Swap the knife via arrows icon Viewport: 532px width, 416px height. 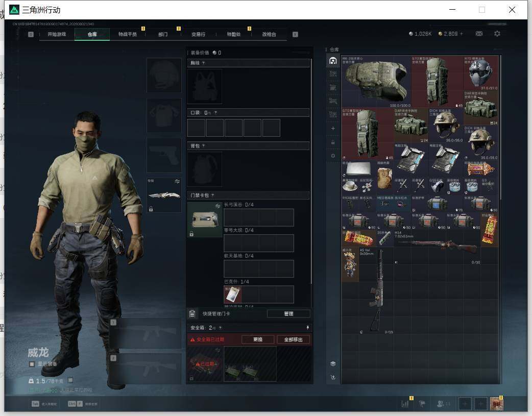click(177, 182)
